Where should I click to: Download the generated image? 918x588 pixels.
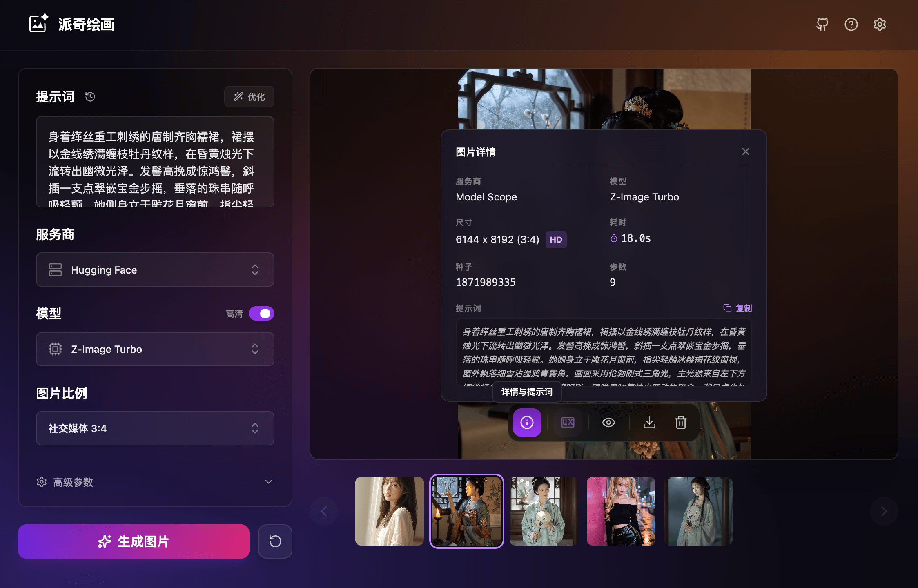point(649,423)
